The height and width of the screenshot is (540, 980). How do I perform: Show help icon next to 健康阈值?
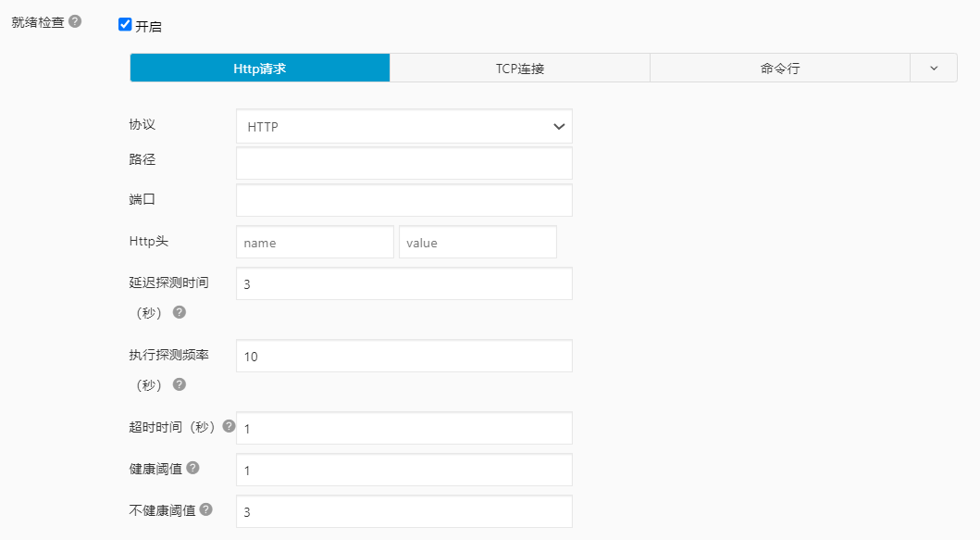pos(193,468)
